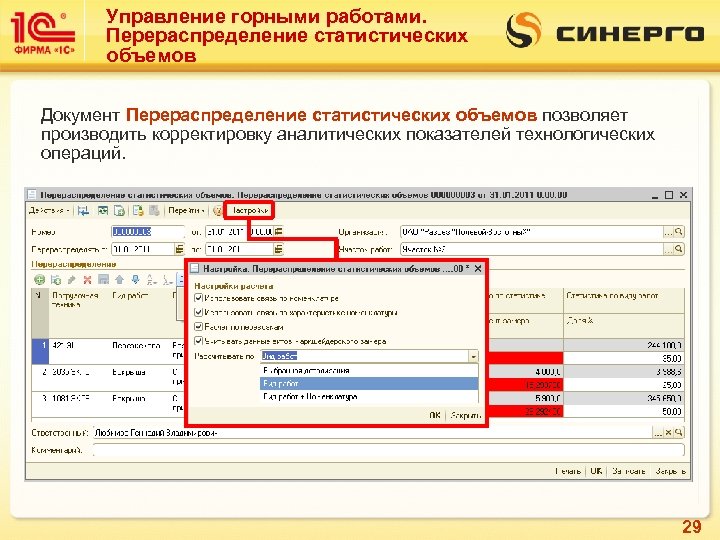The height and width of the screenshot is (540, 720).
Task: Toggle Расчет по перевозкам checkbox
Action: [198, 327]
